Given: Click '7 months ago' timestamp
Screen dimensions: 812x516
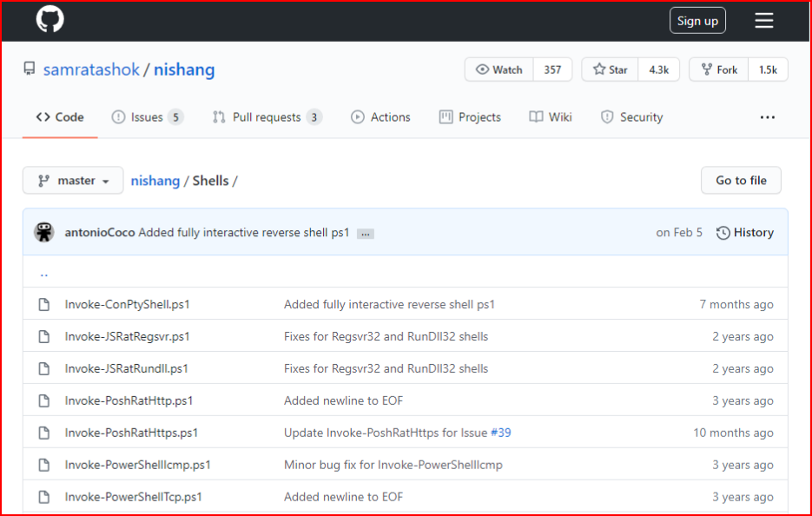Looking at the screenshot, I should click(736, 304).
